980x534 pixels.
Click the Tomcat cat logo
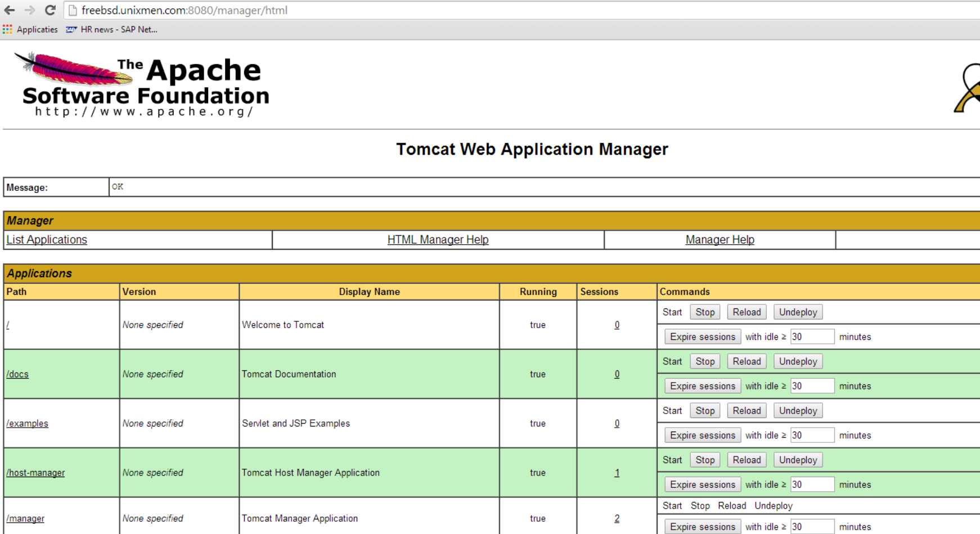(x=967, y=87)
